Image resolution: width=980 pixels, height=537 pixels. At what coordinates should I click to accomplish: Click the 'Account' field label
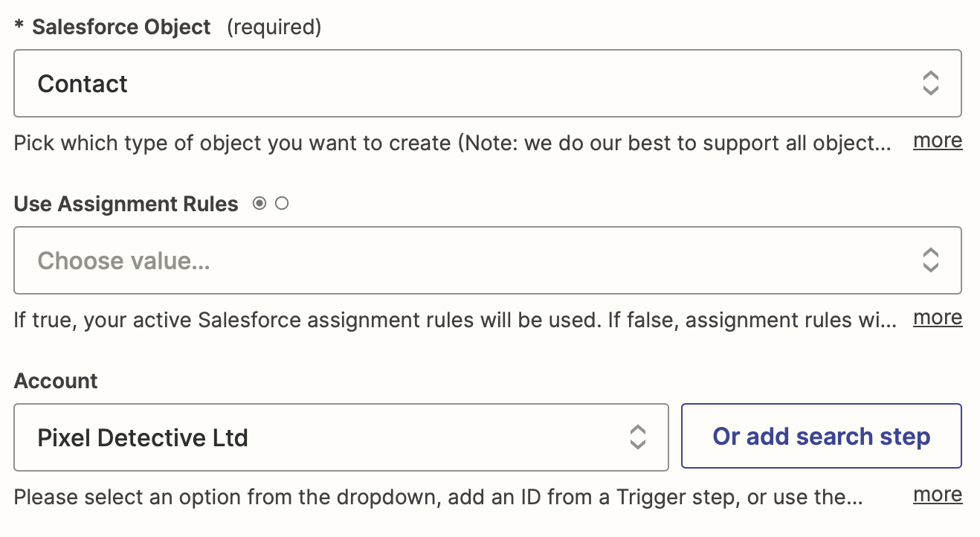click(x=56, y=381)
